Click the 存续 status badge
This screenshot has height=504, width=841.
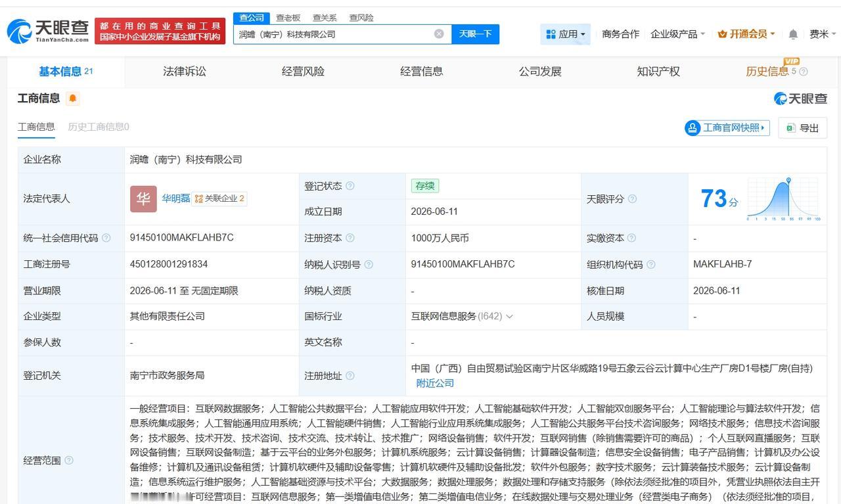coord(425,186)
